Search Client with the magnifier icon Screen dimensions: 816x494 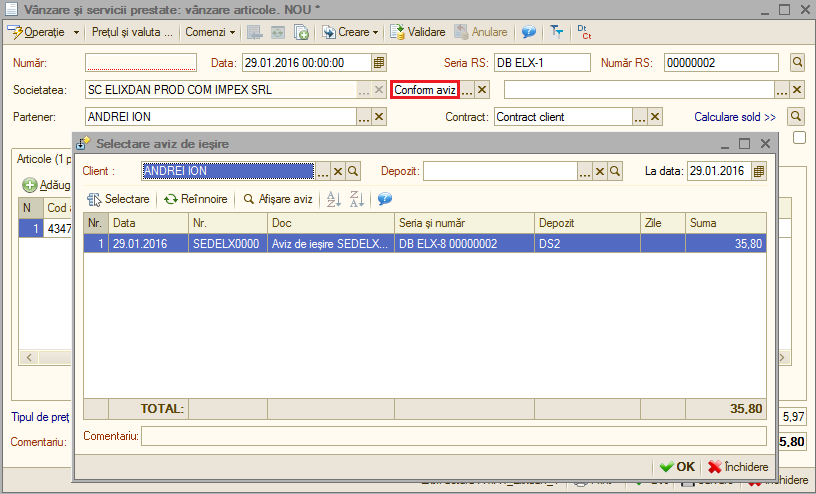click(353, 171)
